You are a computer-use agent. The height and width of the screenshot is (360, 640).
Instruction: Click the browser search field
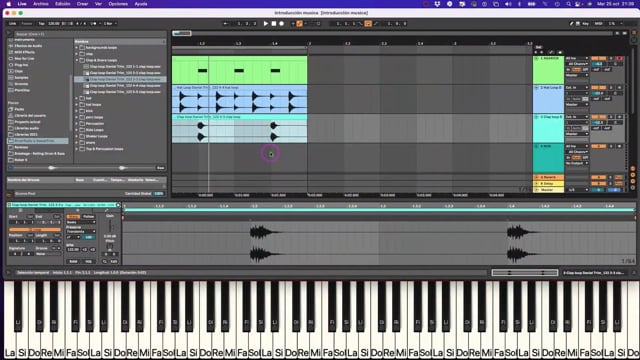tap(90, 34)
